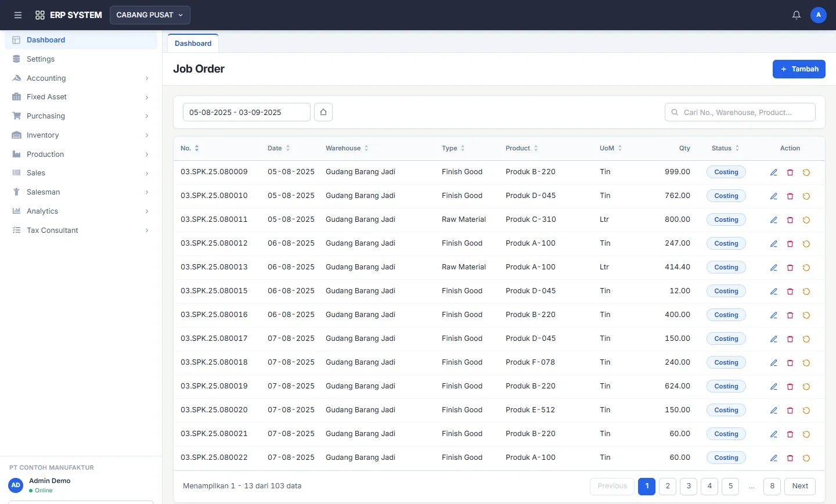The image size is (836, 504).
Task: Expand the Tax Consultant menu
Action: pos(81,231)
